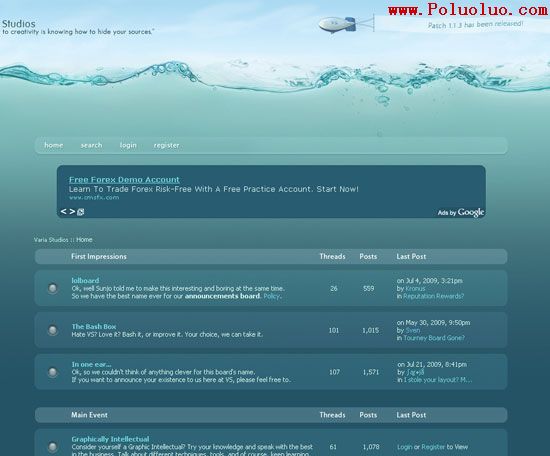Click the Patch has been released banner
Image resolution: width=550 pixels, height=456 pixels.
coord(475,25)
